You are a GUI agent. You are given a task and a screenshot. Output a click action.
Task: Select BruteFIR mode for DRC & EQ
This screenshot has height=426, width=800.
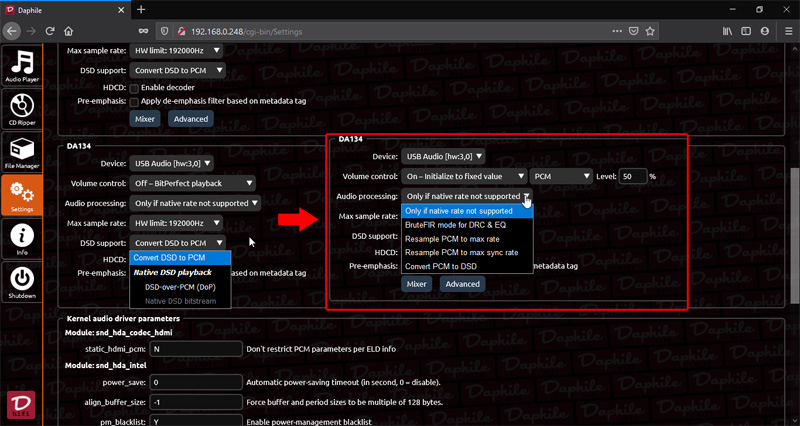click(467, 224)
